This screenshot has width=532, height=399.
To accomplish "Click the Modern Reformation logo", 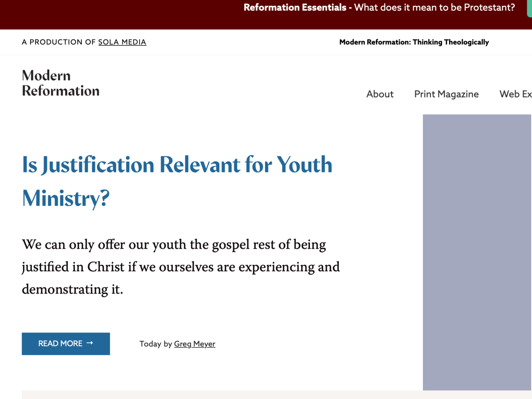I will [60, 83].
